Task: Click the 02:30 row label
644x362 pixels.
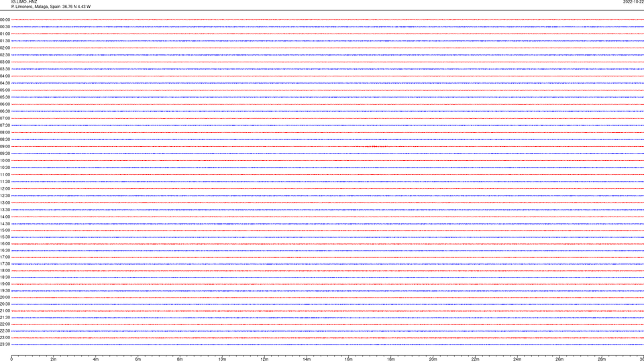Action: click(5, 55)
